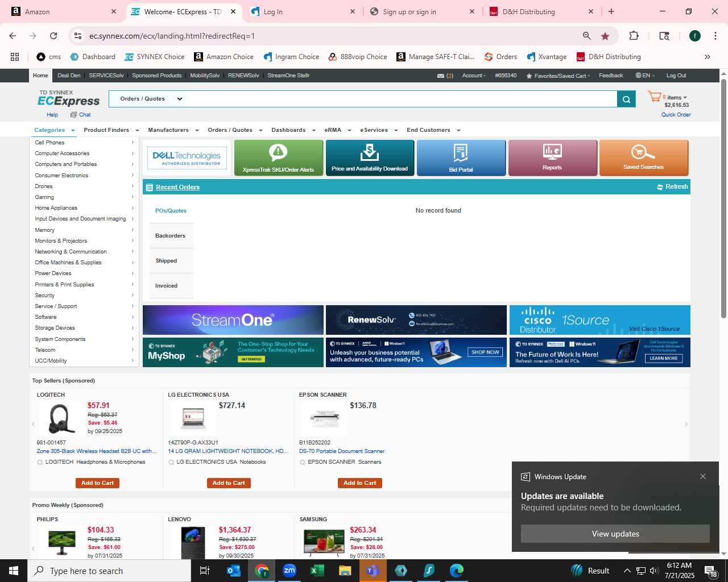Open the Orders / Quotes search scope dropdown
The image size is (728, 582).
pyautogui.click(x=151, y=99)
